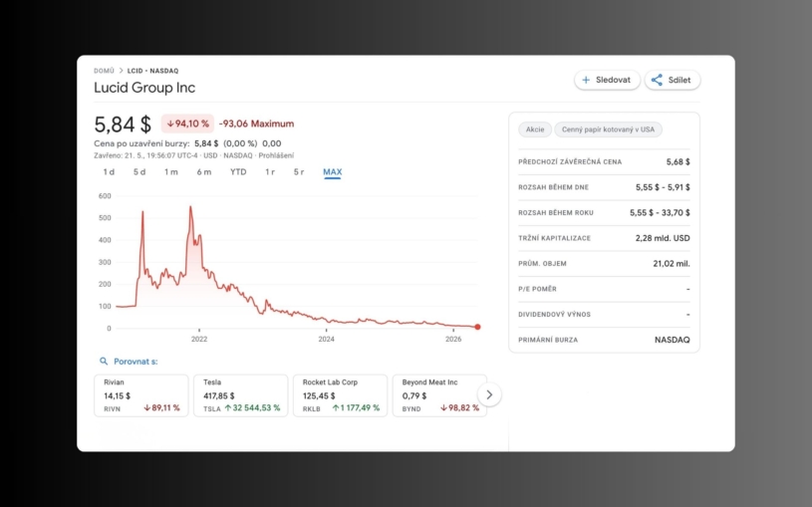Click the PŘEDCHOZÍ ZÁVĚREČNÁ CENA label
This screenshot has width=812, height=507.
click(570, 162)
